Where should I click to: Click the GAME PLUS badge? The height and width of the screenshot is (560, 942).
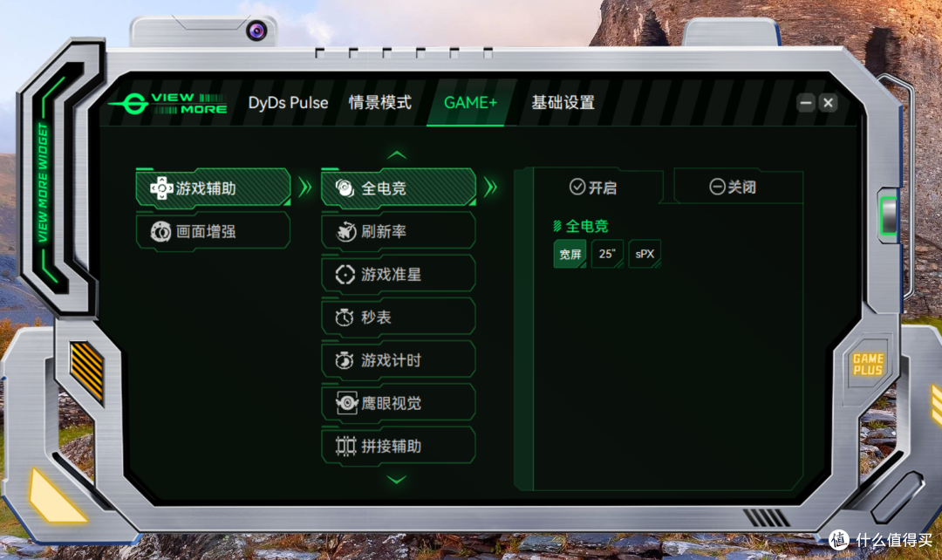[x=868, y=365]
